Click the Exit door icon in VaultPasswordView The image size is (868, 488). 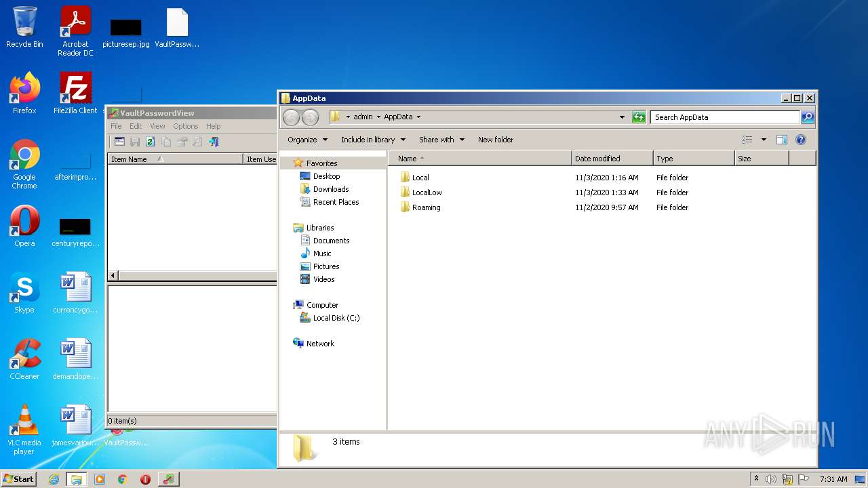pyautogui.click(x=214, y=142)
